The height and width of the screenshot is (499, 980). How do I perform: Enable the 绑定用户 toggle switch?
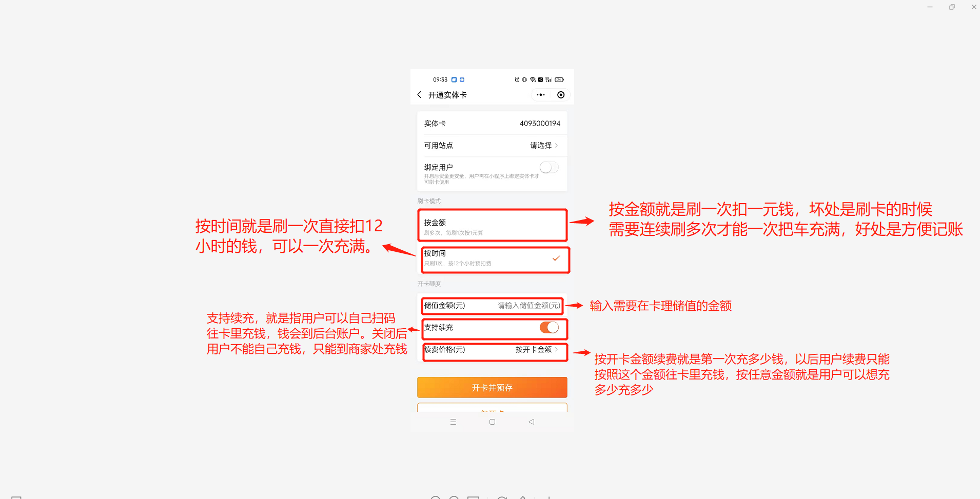coord(549,168)
